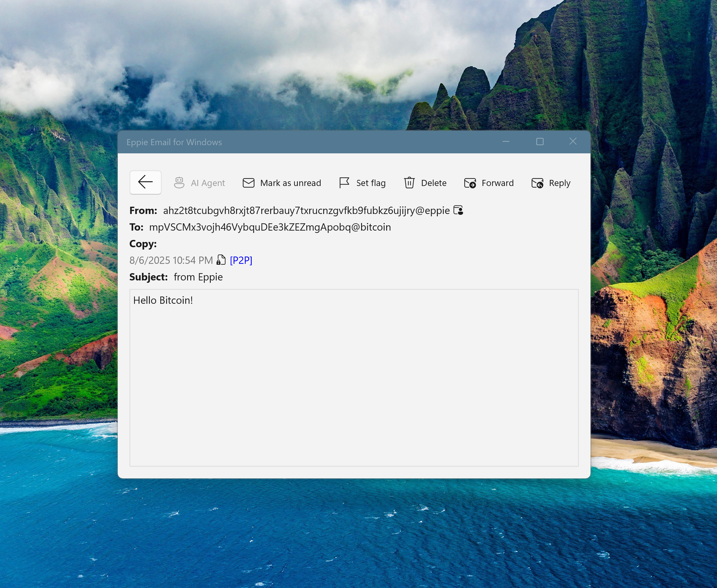This screenshot has width=717, height=588.
Task: Click the Reply envelope icon
Action: (x=537, y=183)
